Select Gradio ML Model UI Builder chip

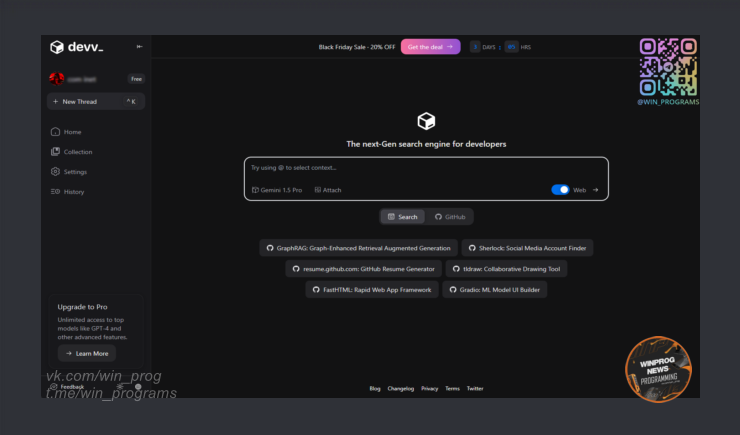495,290
